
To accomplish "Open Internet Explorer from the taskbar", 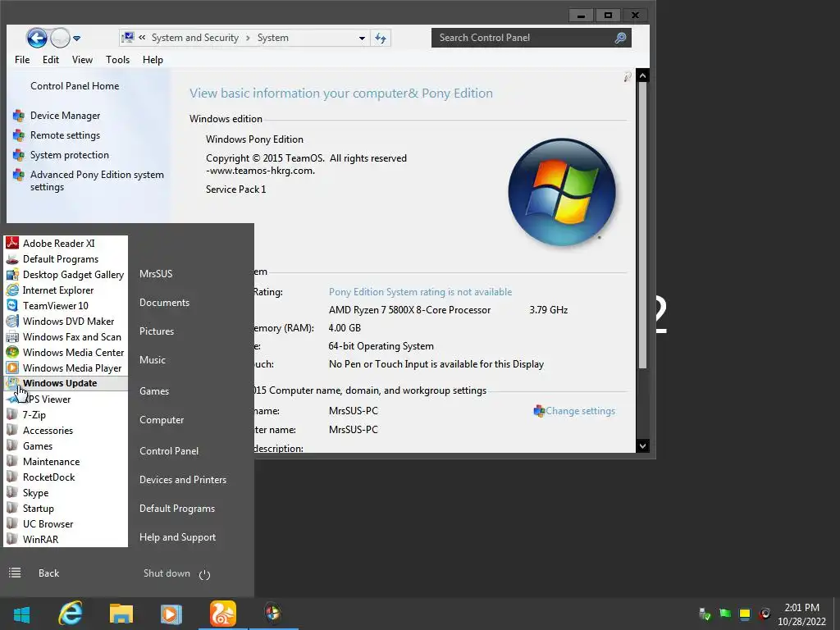I will pyautogui.click(x=71, y=614).
